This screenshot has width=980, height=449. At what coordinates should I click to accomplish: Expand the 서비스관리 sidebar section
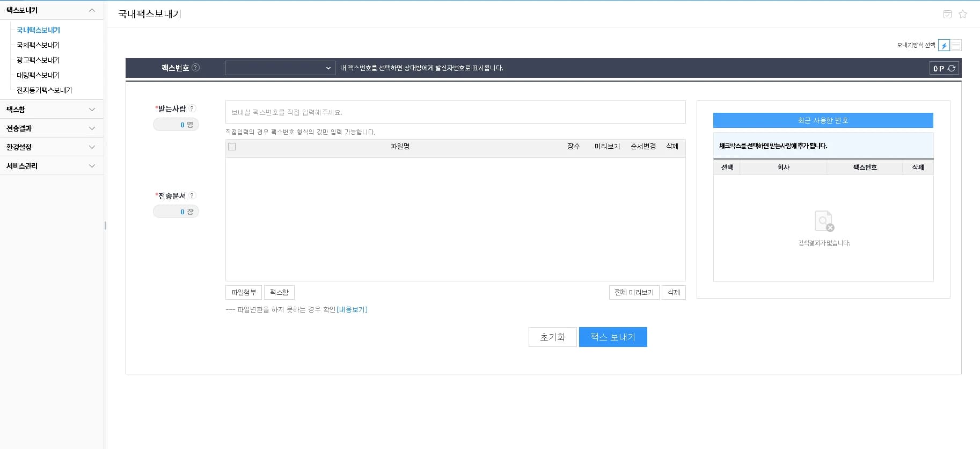(92, 166)
